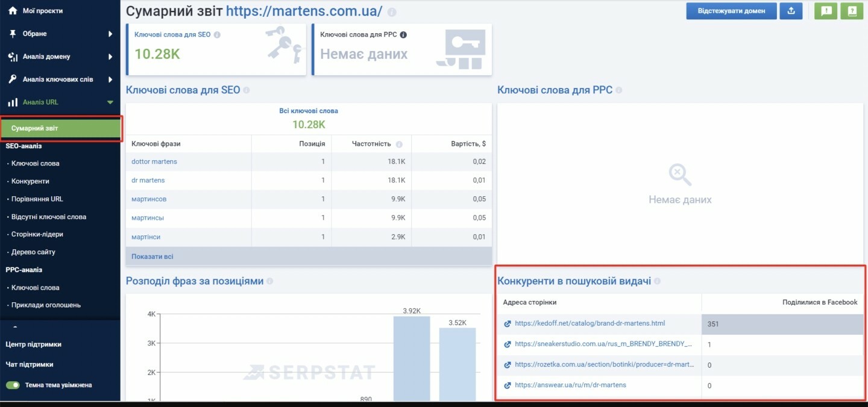This screenshot has height=407, width=868.
Task: Open Чат підтримки in sidebar
Action: tap(30, 364)
